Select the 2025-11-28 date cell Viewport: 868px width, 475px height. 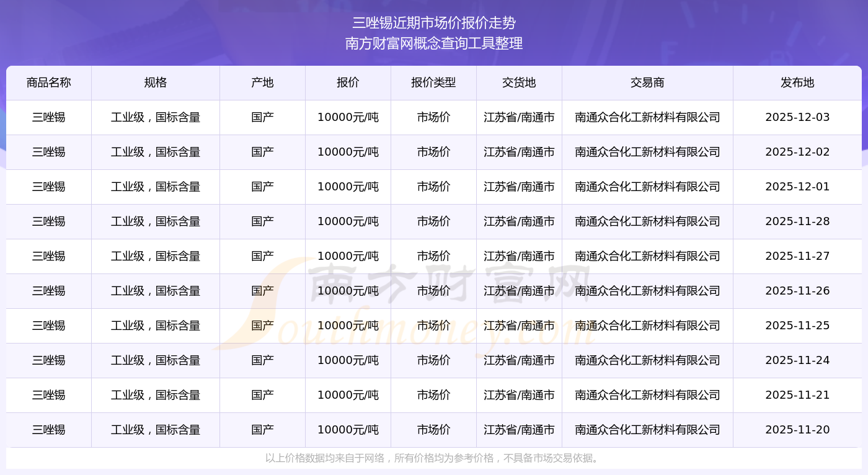pyautogui.click(x=797, y=221)
